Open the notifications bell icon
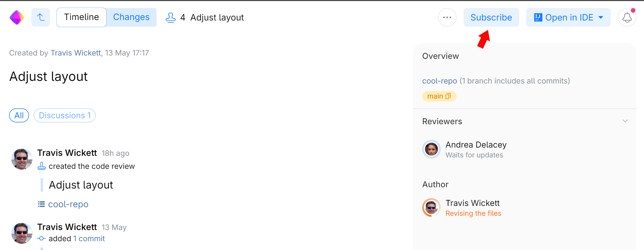The height and width of the screenshot is (250, 644). point(627,17)
